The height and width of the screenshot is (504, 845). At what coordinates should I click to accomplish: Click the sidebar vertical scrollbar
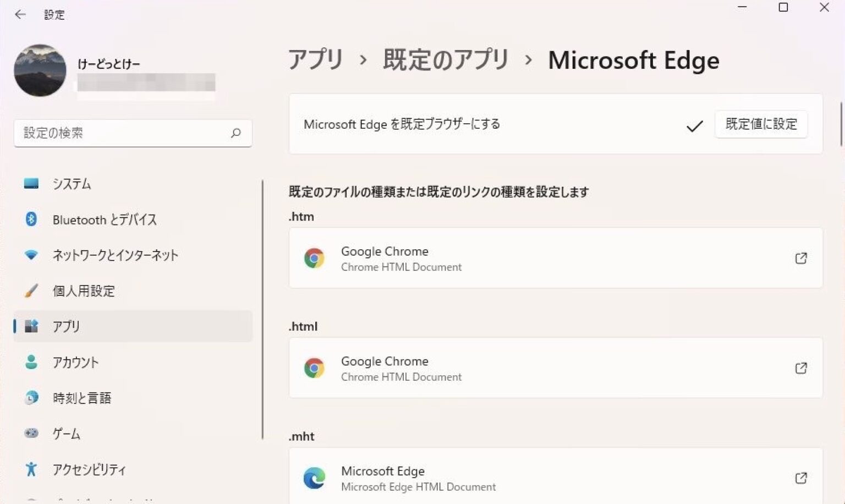coord(262,310)
